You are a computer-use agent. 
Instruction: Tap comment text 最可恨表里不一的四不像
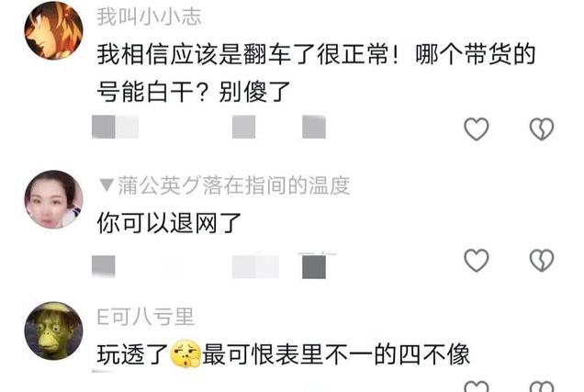[335, 354]
